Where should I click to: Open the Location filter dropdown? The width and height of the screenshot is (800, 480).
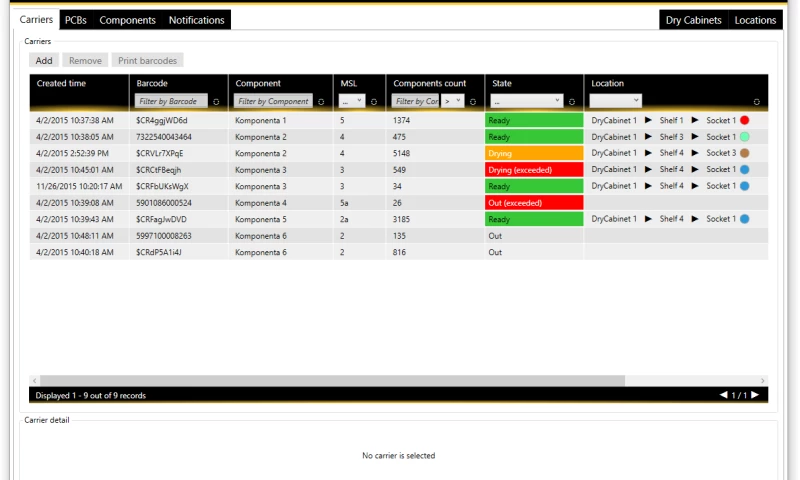pyautogui.click(x=615, y=101)
